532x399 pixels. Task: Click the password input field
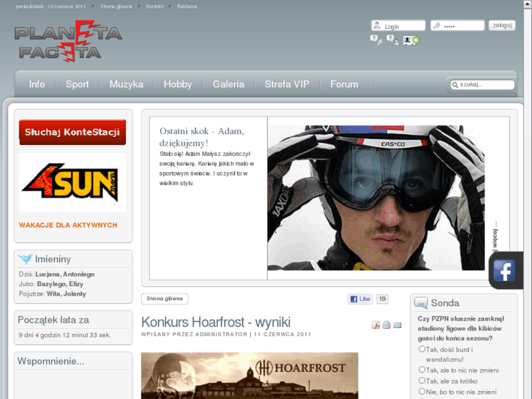click(x=457, y=26)
